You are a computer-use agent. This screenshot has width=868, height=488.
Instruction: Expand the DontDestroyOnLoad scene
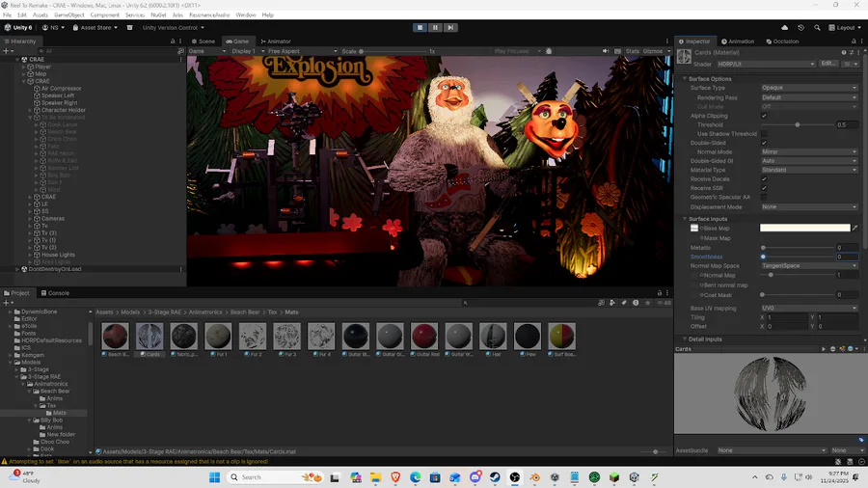point(17,269)
